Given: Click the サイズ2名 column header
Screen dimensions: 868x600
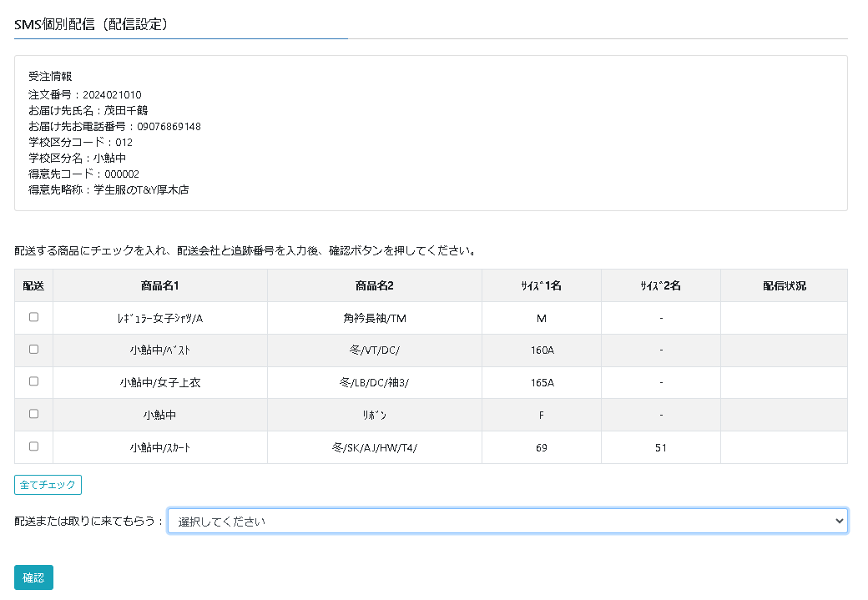Looking at the screenshot, I should (x=660, y=285).
